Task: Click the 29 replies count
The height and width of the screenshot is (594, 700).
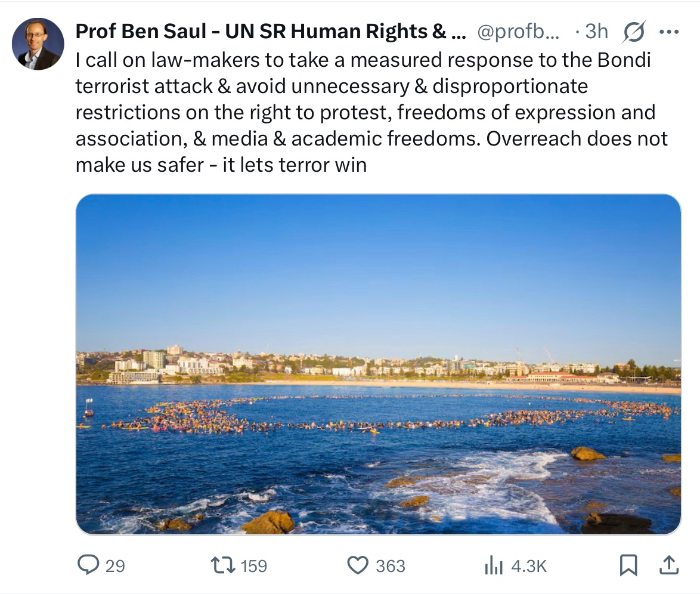Action: point(115,565)
